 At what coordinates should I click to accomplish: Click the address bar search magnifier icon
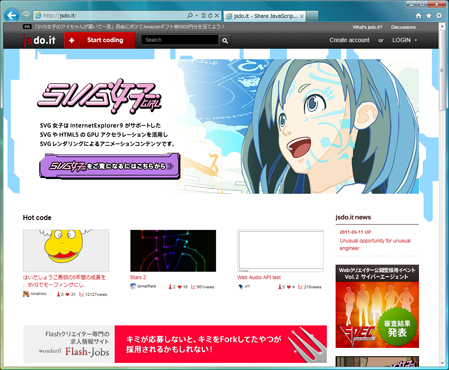coord(190,15)
